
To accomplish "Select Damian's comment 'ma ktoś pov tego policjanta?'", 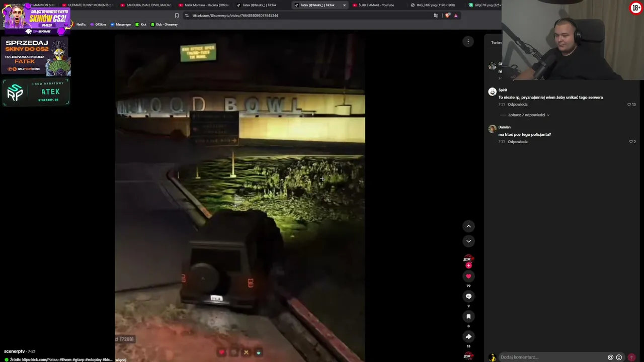I will pos(525,135).
